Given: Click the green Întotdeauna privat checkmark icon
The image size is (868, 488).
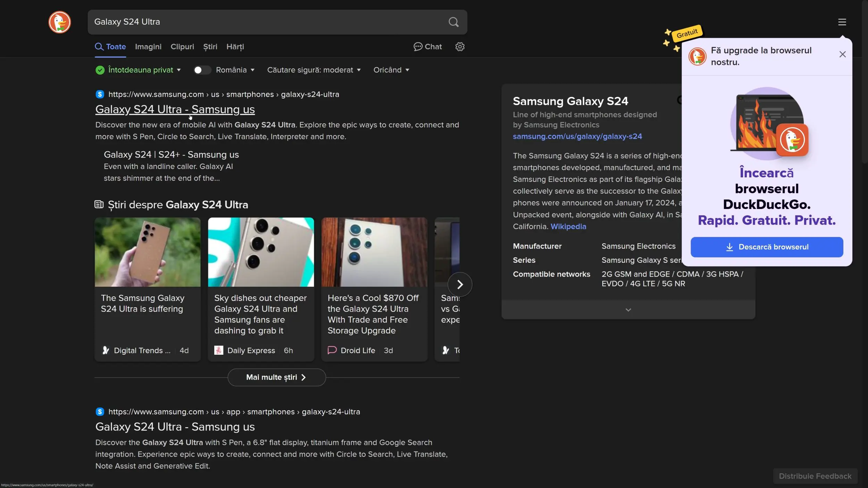Looking at the screenshot, I should click(x=100, y=70).
